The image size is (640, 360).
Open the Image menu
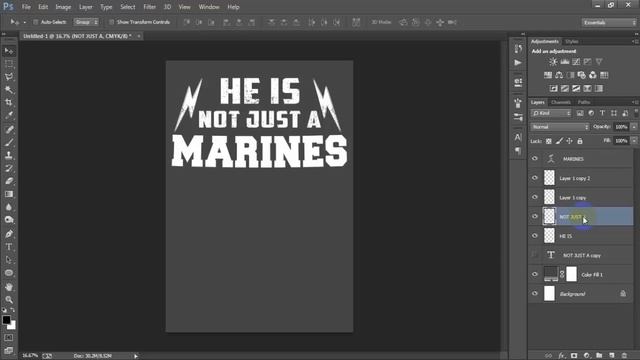63,7
